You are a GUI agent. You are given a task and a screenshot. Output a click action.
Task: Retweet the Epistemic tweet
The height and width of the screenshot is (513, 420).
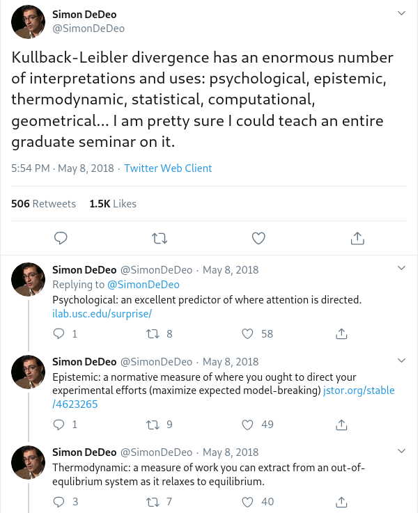click(x=153, y=424)
